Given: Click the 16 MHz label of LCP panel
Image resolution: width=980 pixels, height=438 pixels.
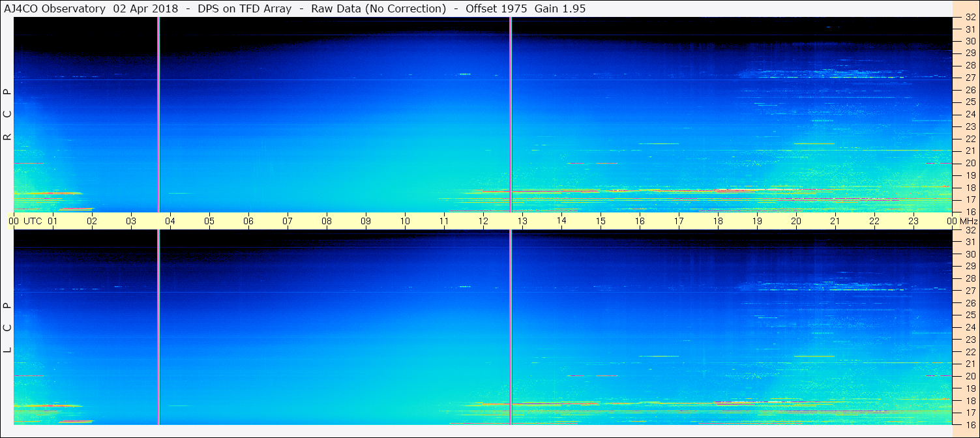Looking at the screenshot, I should click(x=970, y=424).
